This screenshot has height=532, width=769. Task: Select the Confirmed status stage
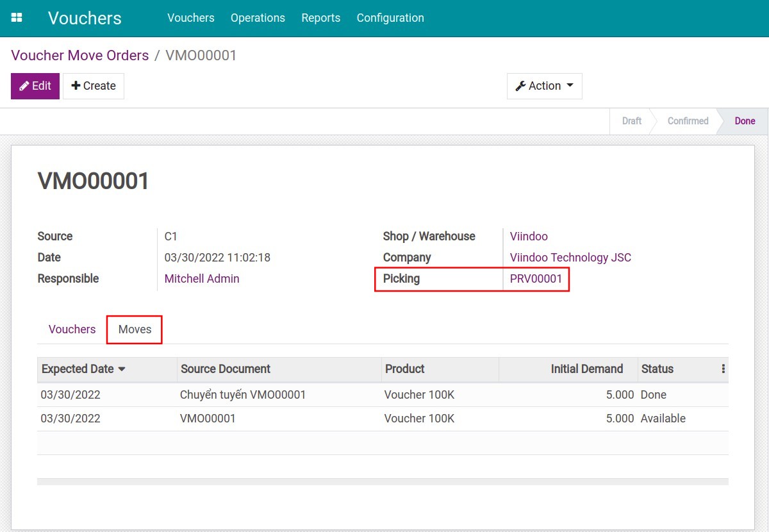click(x=688, y=121)
